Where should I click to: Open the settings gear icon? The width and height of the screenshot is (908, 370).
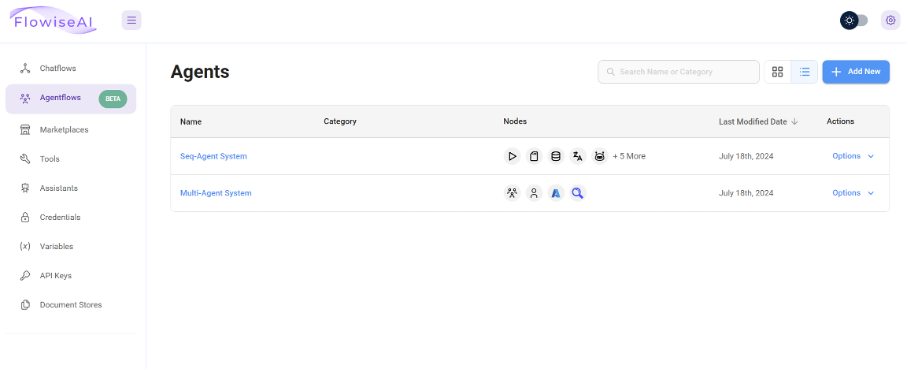[x=891, y=20]
